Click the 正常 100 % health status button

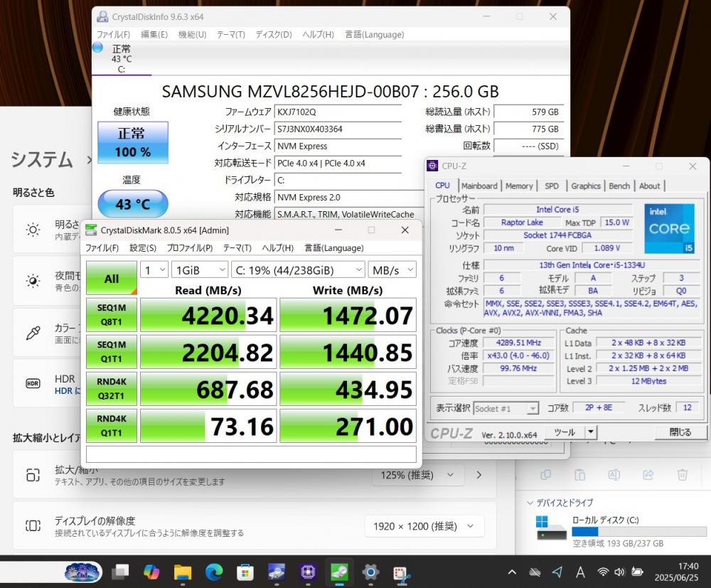click(133, 142)
